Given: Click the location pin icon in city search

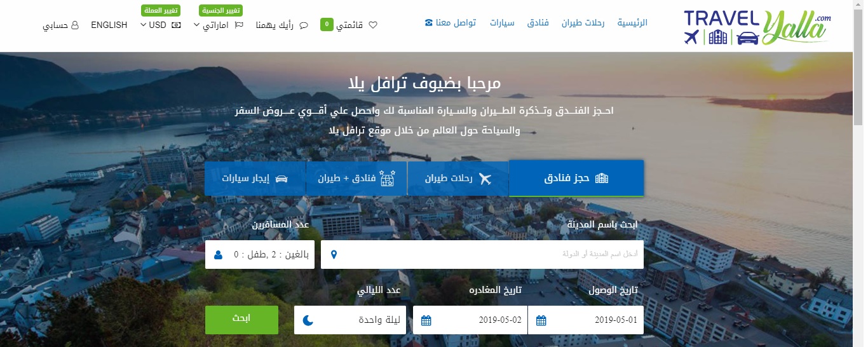Looking at the screenshot, I should pos(334,255).
